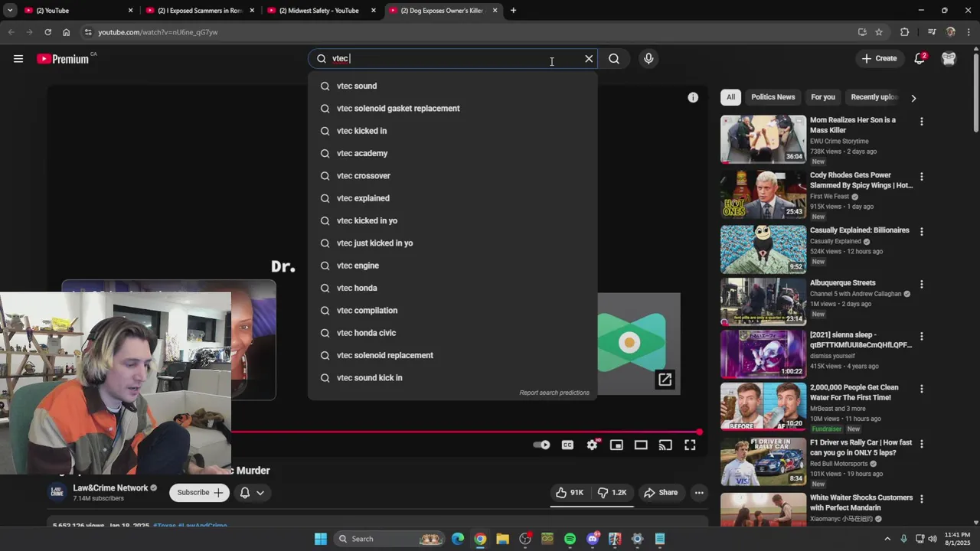Screen dimensions: 980x551
Task: Submit search with the magnifier button
Action: point(614,59)
